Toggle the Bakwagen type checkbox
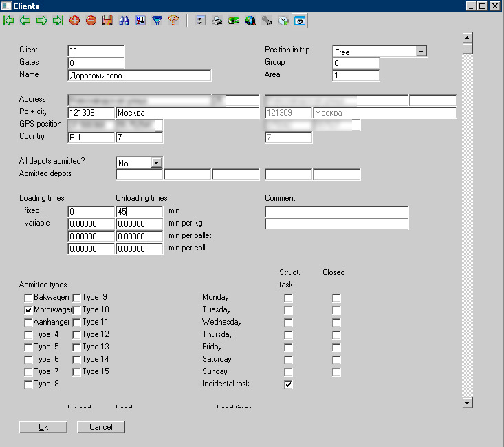 (28, 298)
